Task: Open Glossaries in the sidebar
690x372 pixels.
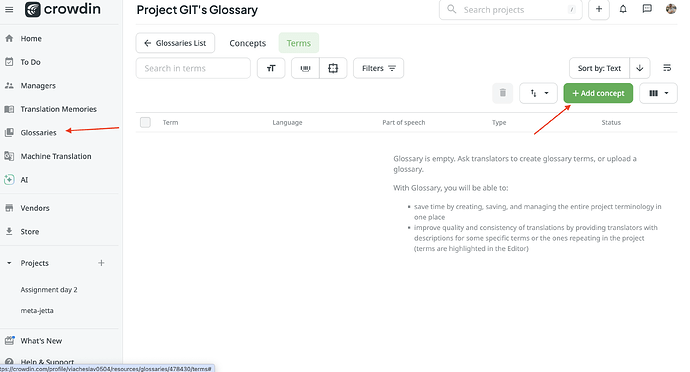Action: click(x=38, y=133)
